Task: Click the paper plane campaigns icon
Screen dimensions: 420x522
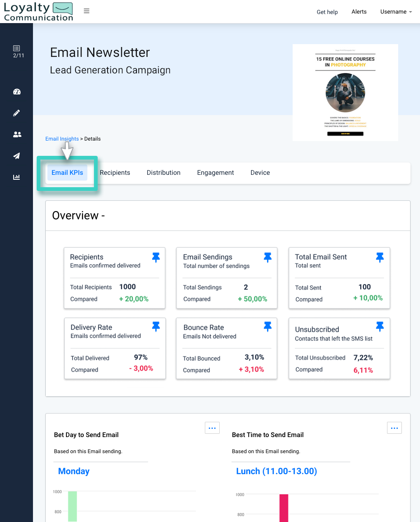Action: [16, 156]
